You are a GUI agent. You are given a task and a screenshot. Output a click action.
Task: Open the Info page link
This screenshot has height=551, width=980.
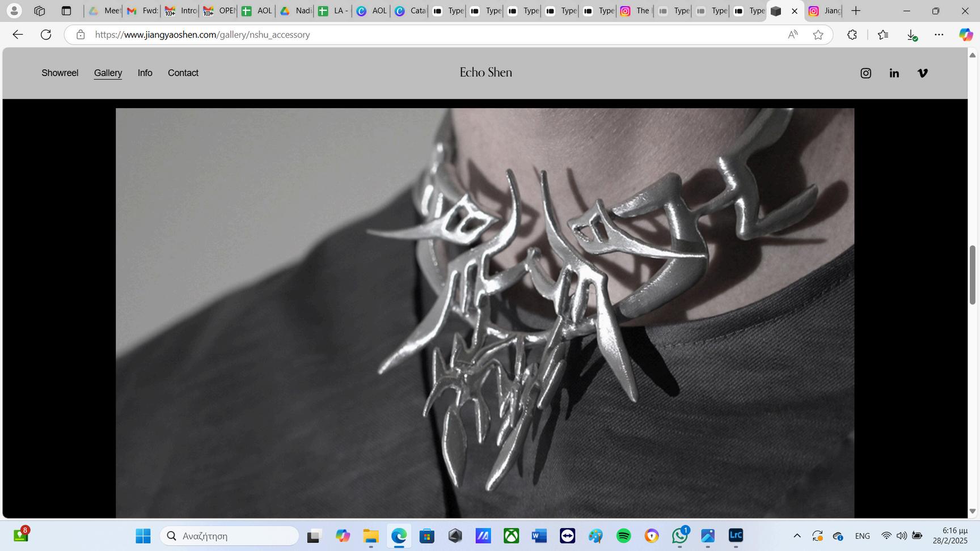[x=145, y=73]
